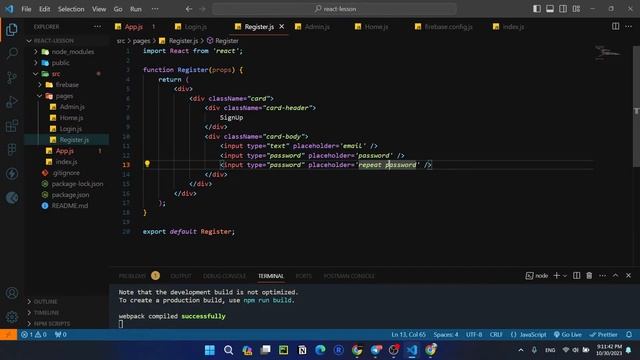This screenshot has height=360, width=640.
Task: Show errors and warnings count in status bar
Action: (34, 335)
